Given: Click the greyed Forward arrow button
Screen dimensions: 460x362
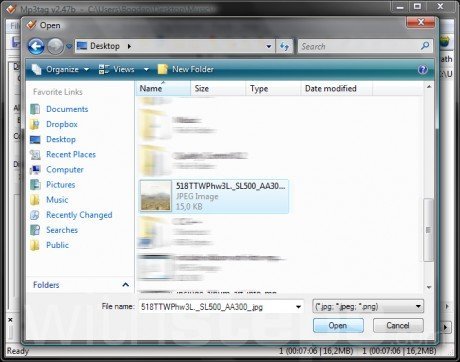Looking at the screenshot, I should coord(55,46).
